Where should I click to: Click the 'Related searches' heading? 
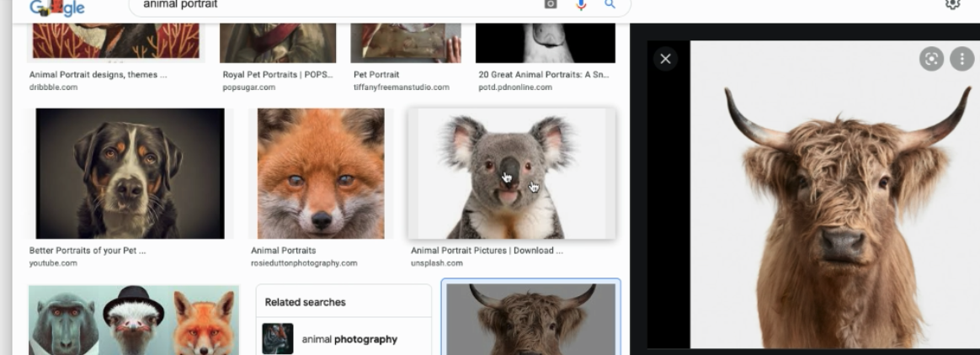click(x=305, y=302)
